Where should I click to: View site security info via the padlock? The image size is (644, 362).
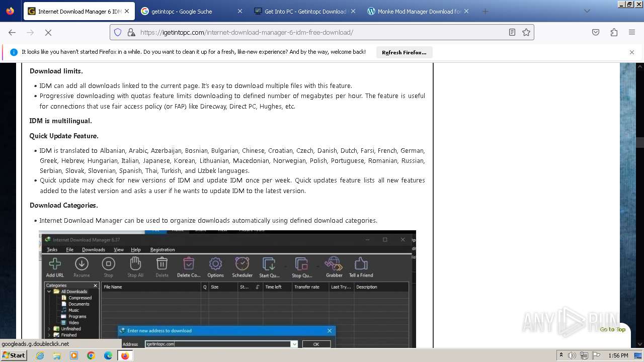(x=131, y=32)
